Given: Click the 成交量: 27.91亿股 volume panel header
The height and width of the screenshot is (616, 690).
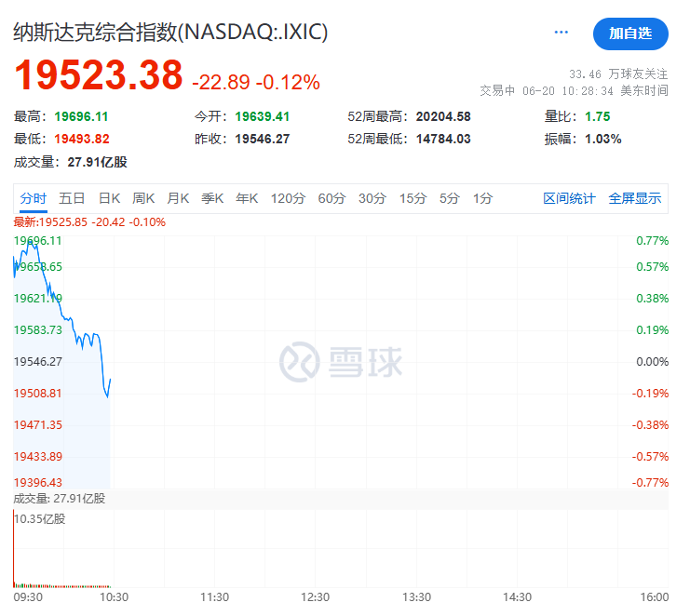Looking at the screenshot, I should (60, 499).
